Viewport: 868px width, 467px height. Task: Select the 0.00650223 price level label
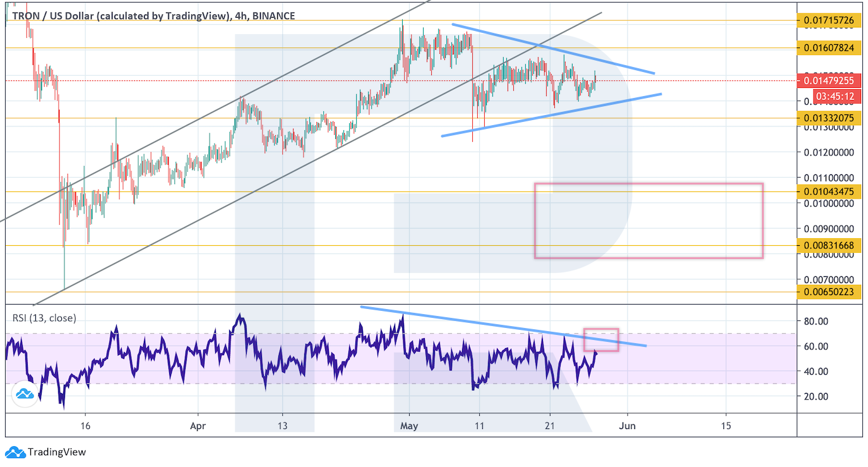(828, 291)
